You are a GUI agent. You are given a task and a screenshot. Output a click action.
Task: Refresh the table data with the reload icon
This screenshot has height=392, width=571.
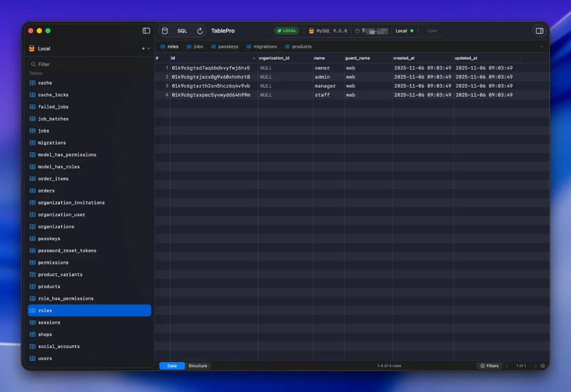(199, 30)
